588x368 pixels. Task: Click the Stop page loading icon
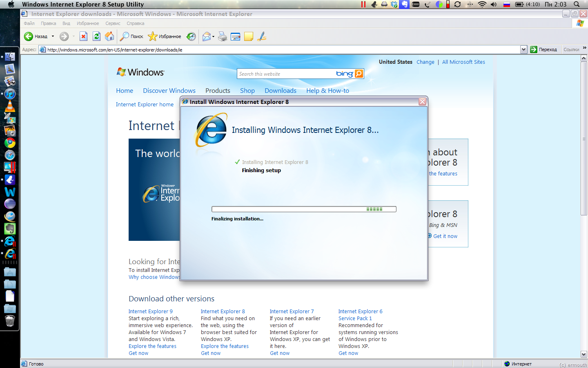[83, 36]
